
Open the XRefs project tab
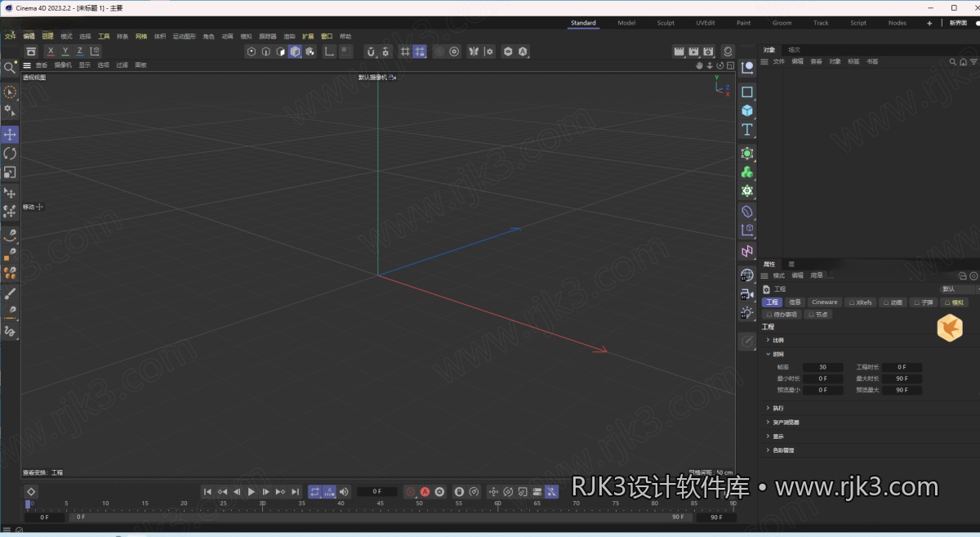(861, 302)
